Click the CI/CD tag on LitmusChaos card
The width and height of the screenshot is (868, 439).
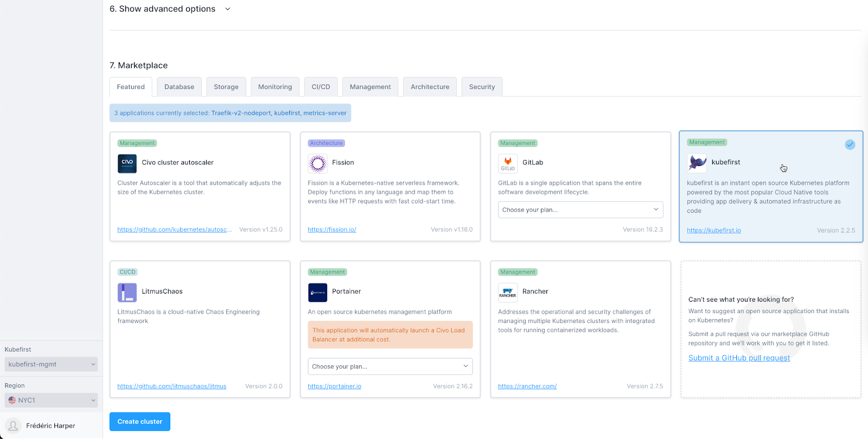[127, 272]
